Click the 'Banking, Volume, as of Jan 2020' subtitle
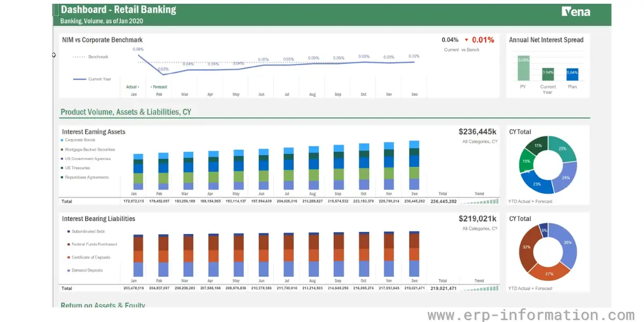The height and width of the screenshot is (322, 644). coord(101,21)
